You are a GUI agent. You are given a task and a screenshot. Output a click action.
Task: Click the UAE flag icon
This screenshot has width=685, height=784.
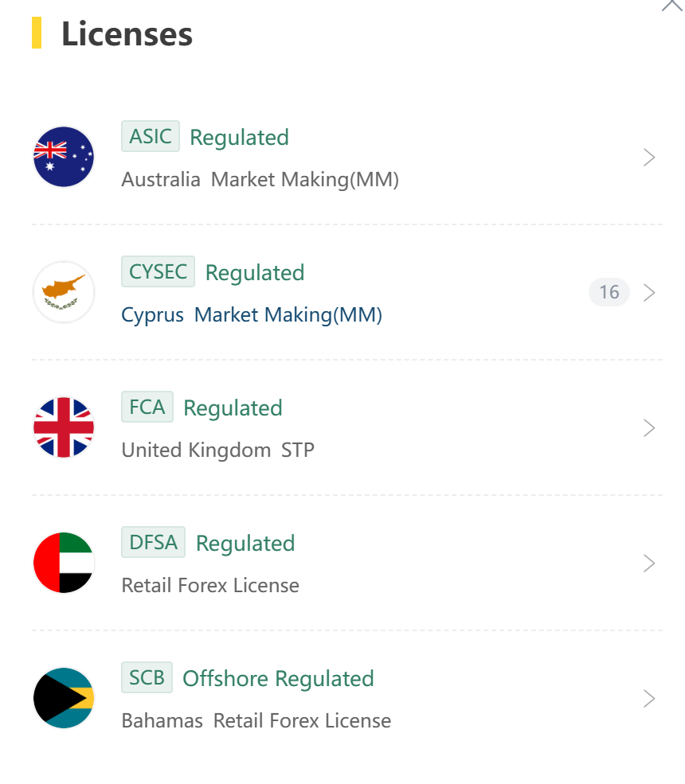(x=64, y=563)
